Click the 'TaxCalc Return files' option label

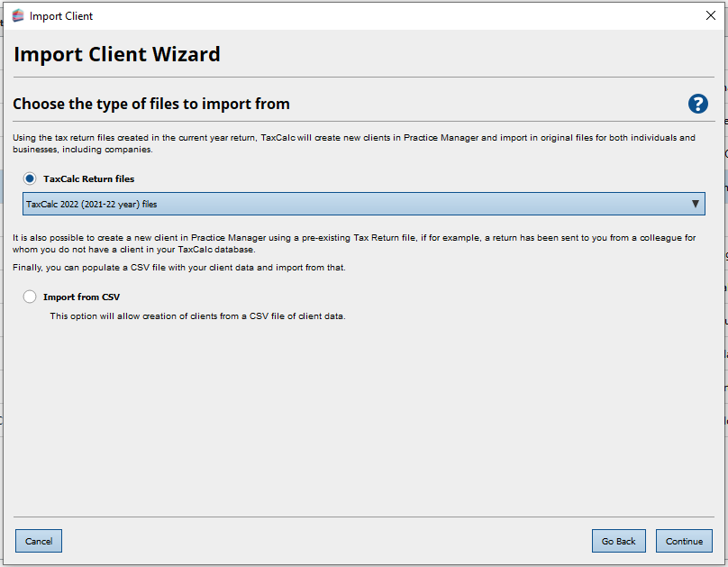point(88,178)
